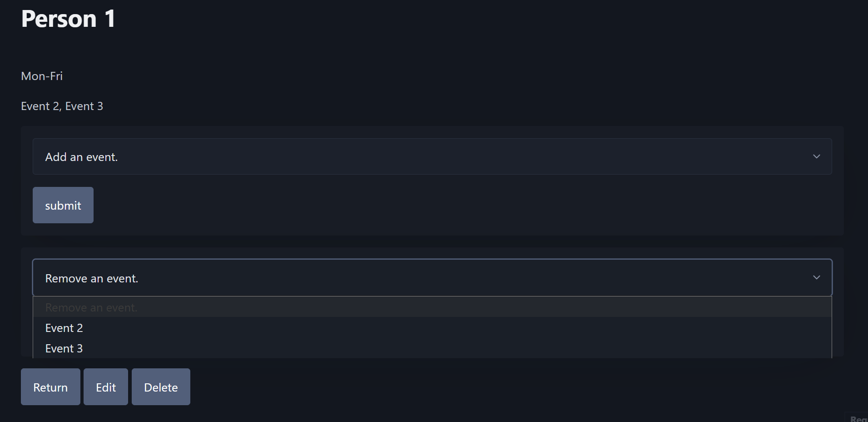Expand the 'Add an event' dropdown

click(432, 156)
